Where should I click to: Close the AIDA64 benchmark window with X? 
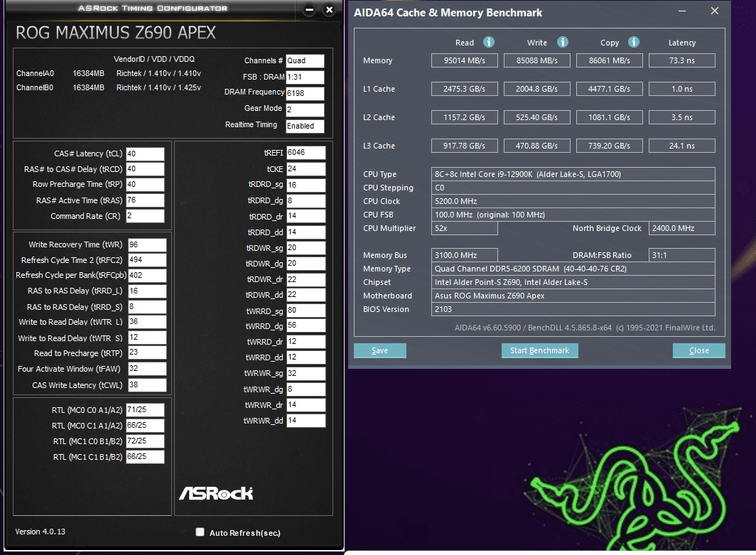click(715, 11)
